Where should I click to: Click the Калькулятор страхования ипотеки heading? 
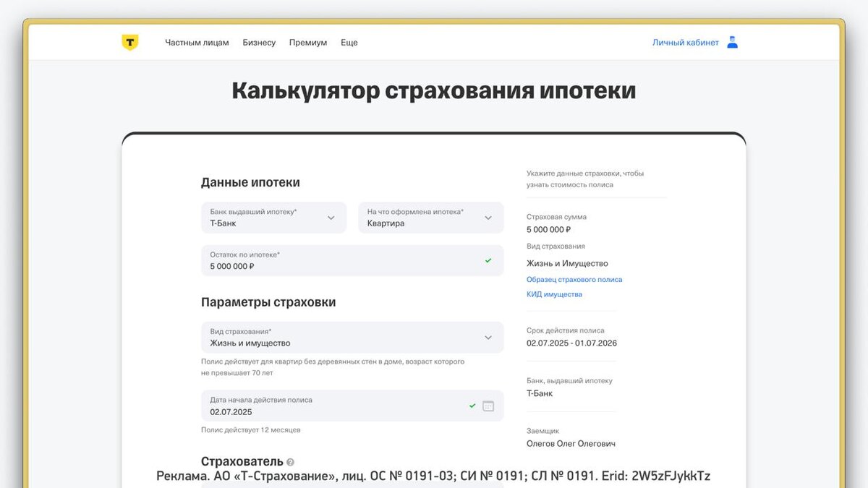click(x=434, y=91)
